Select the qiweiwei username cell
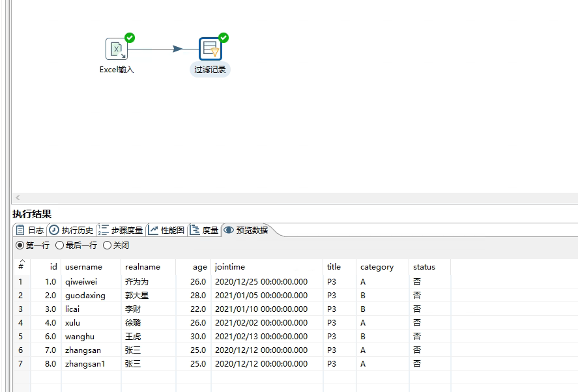578x392 pixels. point(81,282)
